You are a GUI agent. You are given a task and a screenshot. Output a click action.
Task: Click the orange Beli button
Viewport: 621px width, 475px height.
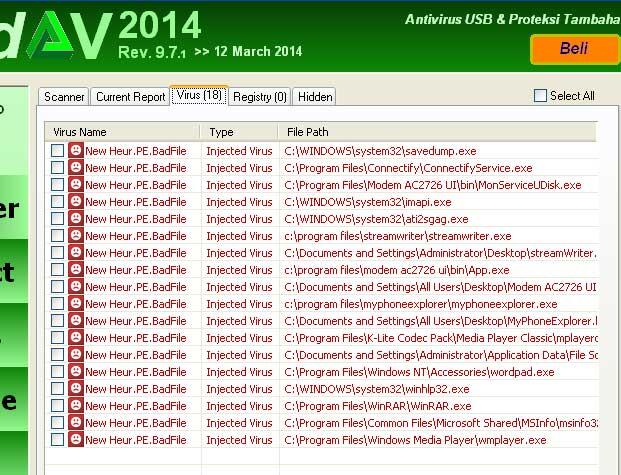[x=575, y=49]
